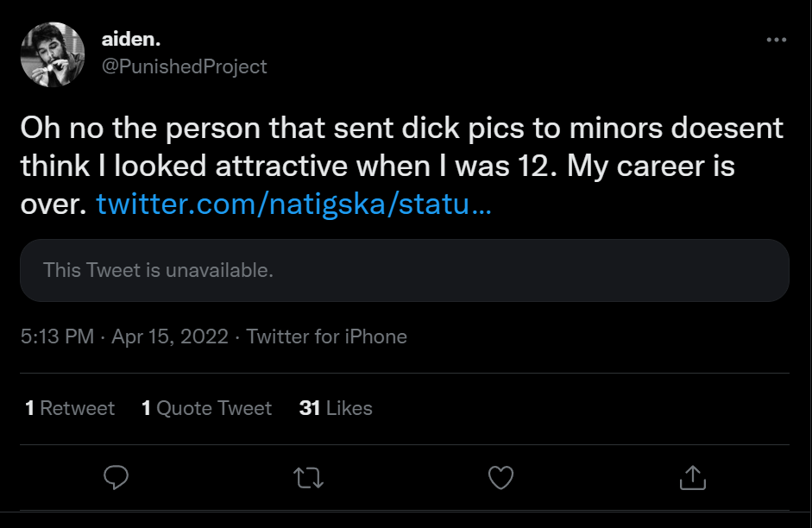Click the tweet body text
The height and width of the screenshot is (528, 812).
pyautogui.click(x=401, y=166)
